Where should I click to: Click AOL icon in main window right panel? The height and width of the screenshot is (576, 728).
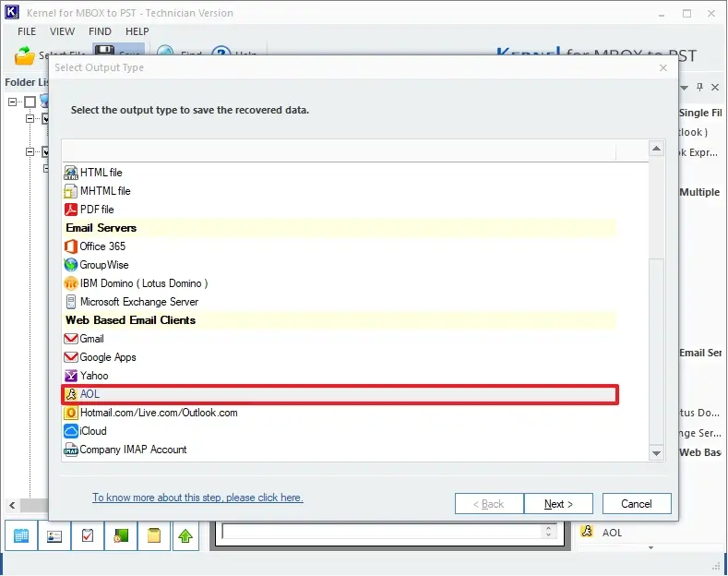tap(587, 532)
